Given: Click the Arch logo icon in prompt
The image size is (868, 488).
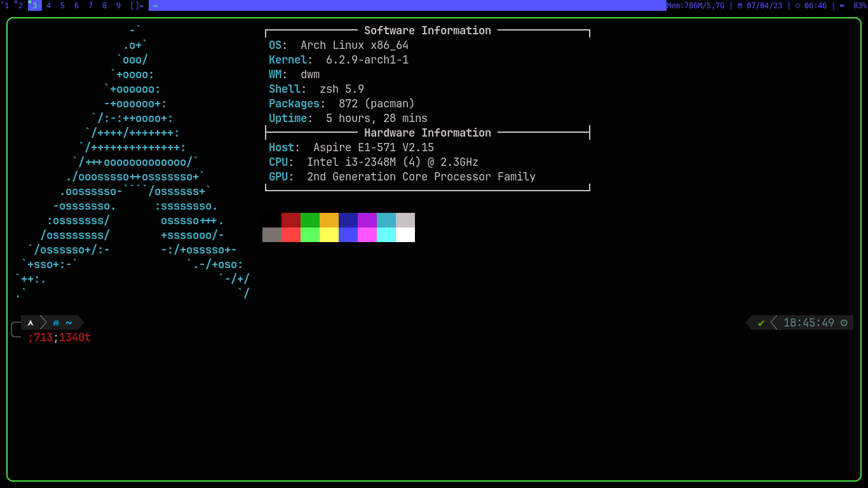Looking at the screenshot, I should click(x=30, y=323).
